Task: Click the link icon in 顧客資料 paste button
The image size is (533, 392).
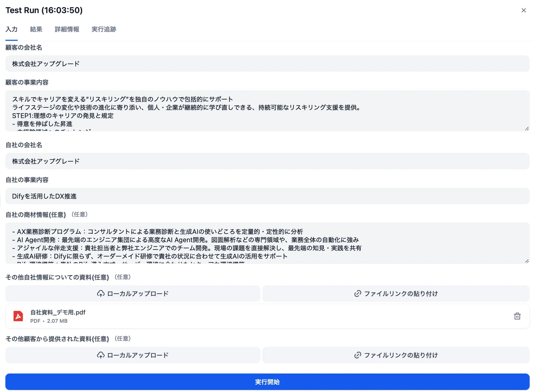Action: point(357,355)
